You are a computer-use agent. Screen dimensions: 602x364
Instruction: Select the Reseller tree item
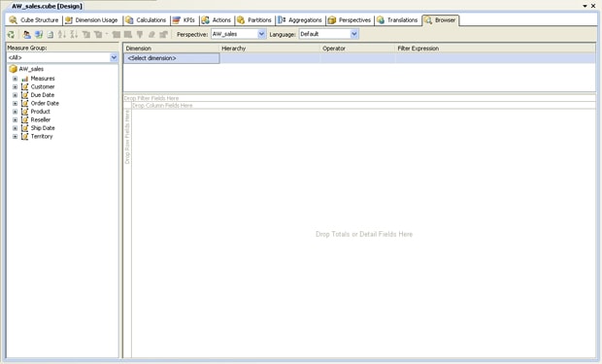pyautogui.click(x=41, y=119)
